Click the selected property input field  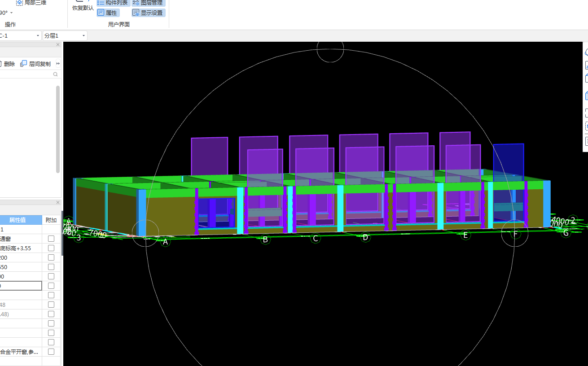click(21, 286)
